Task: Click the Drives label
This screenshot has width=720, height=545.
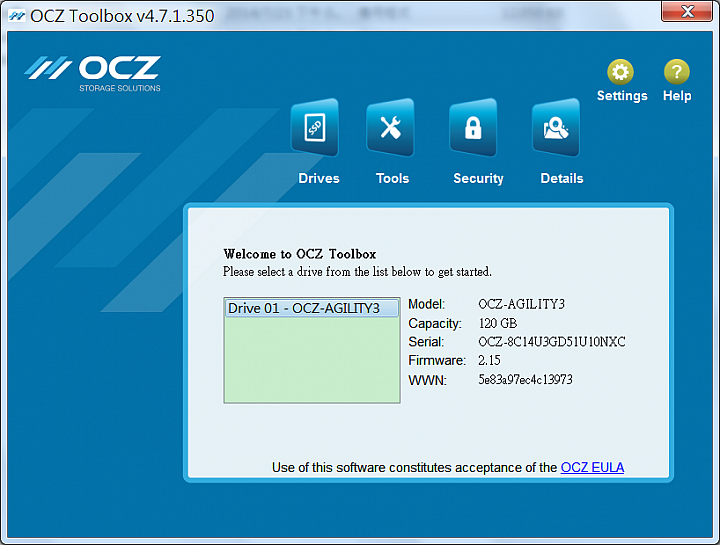Action: (x=319, y=178)
